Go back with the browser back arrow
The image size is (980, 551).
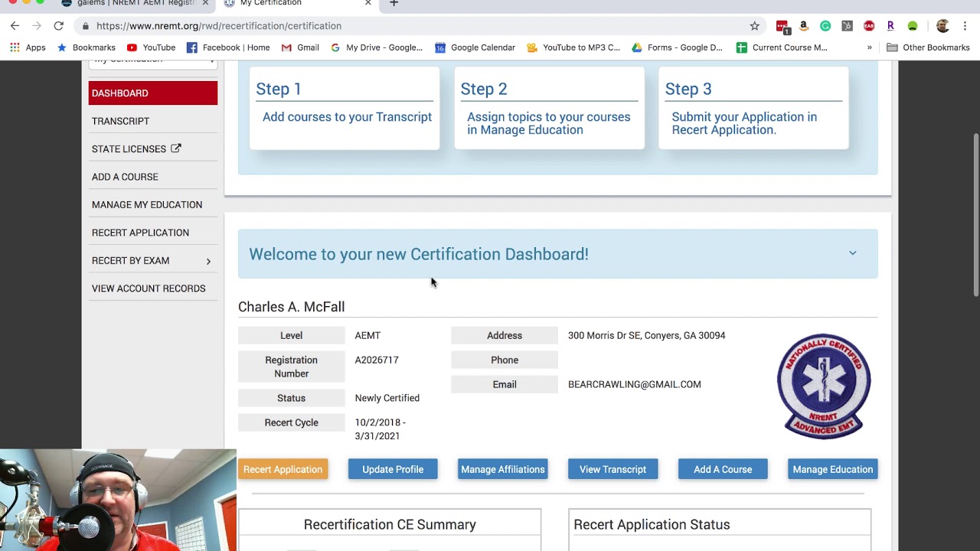pos(15,26)
